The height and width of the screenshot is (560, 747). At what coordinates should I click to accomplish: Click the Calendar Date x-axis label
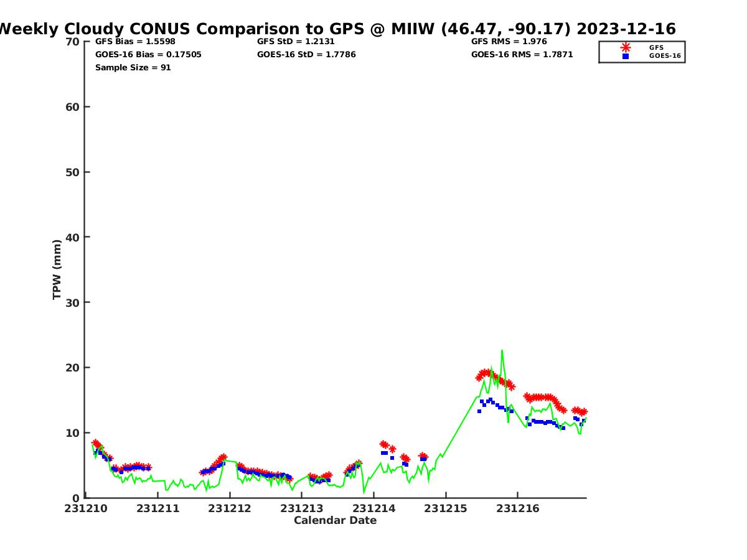pyautogui.click(x=335, y=520)
